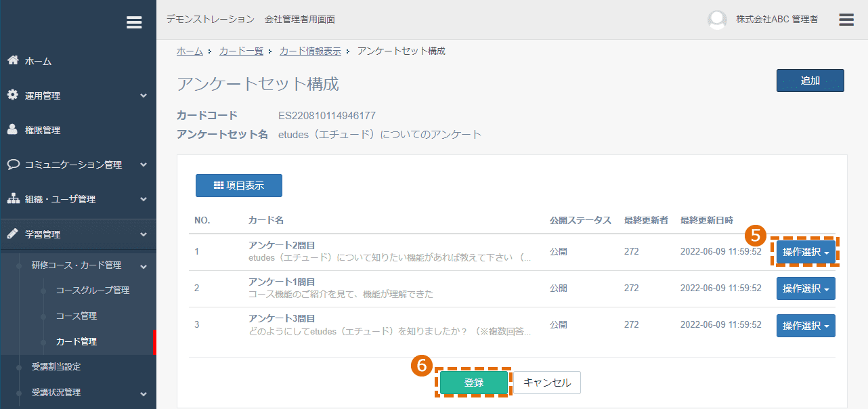Image resolution: width=868 pixels, height=409 pixels.
Task: Click the 項目表示 grid button
Action: click(239, 186)
